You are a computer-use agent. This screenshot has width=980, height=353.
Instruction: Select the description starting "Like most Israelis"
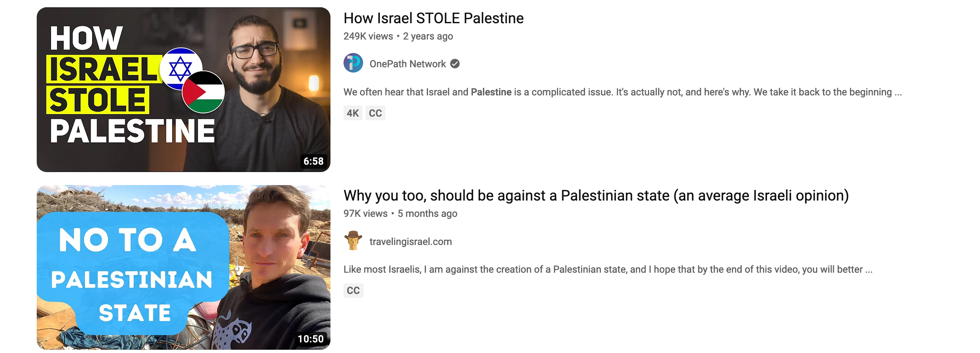click(608, 269)
